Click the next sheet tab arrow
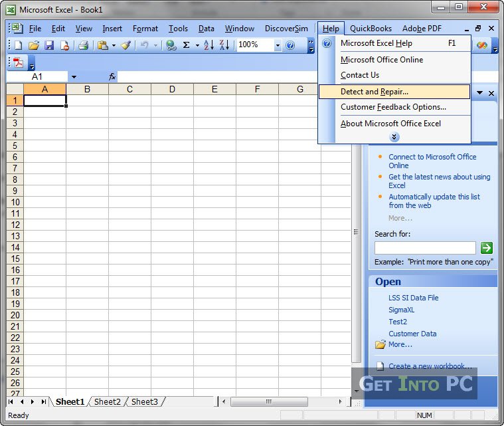The image size is (504, 426). click(x=33, y=401)
